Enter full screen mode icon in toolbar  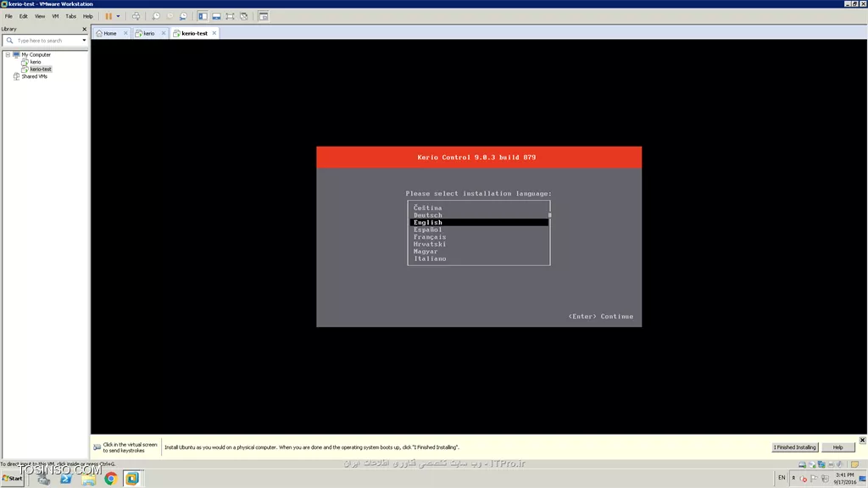(231, 16)
